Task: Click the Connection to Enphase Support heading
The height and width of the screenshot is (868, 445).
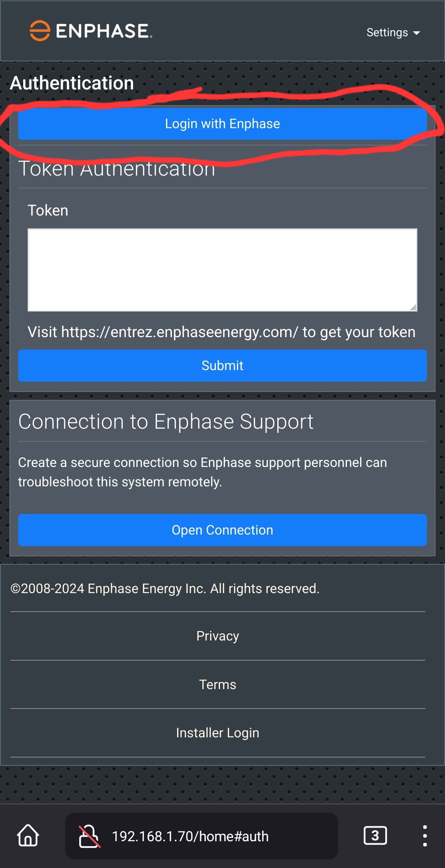Action: point(166,422)
